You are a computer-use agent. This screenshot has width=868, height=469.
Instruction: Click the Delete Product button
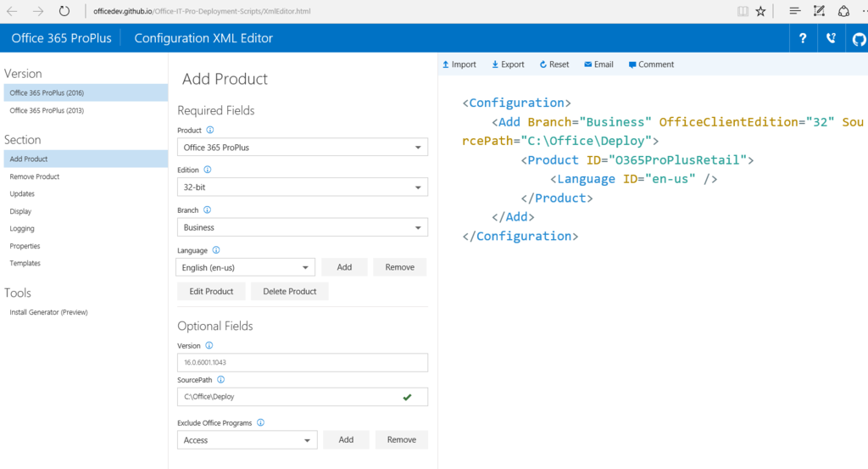(x=289, y=291)
